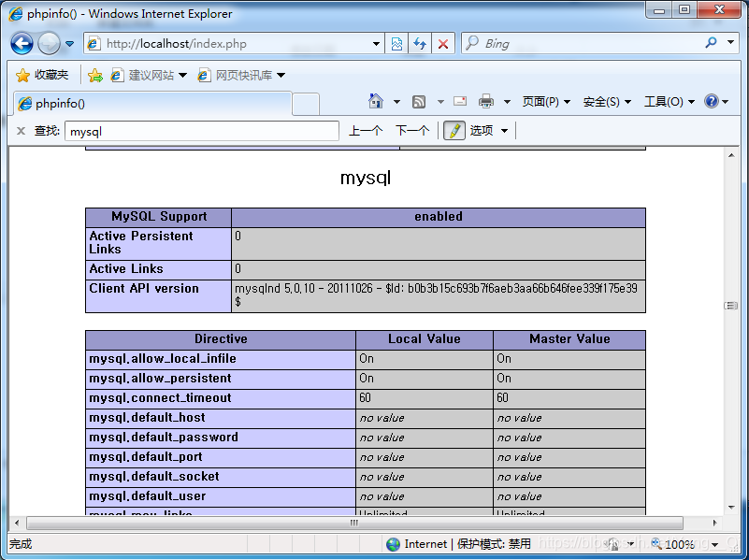Click the find field containing mysql
This screenshot has width=749, height=560.
[x=202, y=131]
